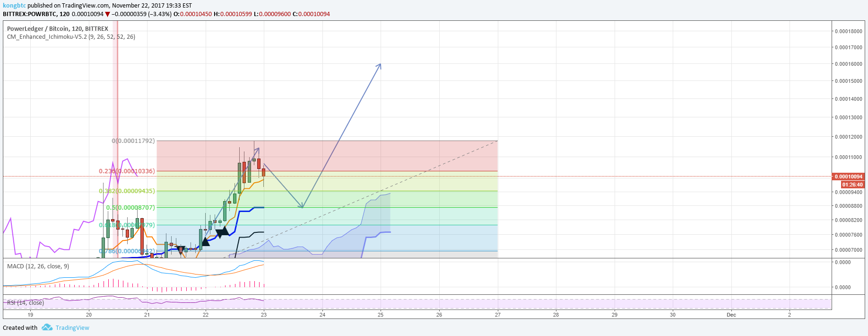Click the 0.00018000 price axis label
The height and width of the screenshot is (336, 868).
(848, 31)
